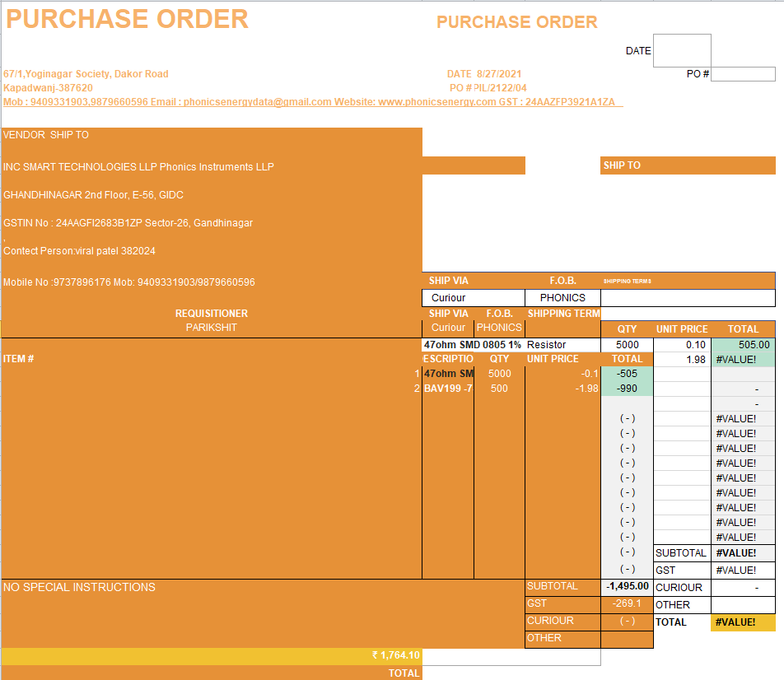
Task: Select the Mobile No :9737896176 line
Action: click(x=129, y=282)
